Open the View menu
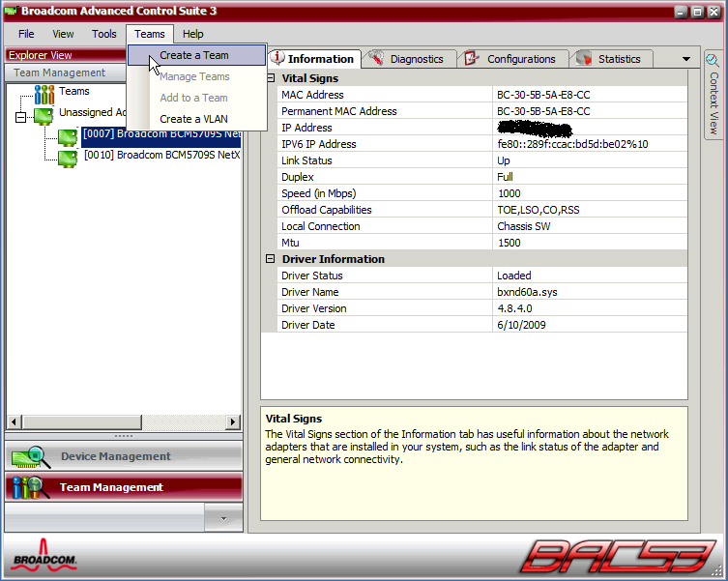The width and height of the screenshot is (728, 581). pos(63,34)
